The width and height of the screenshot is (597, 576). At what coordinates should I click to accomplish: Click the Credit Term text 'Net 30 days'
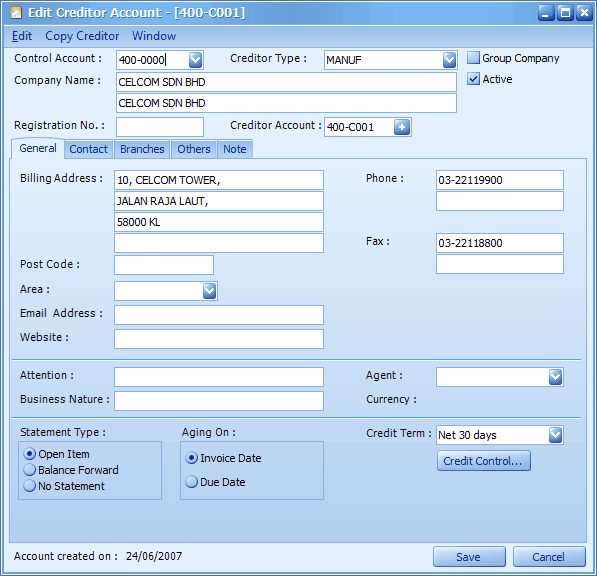tap(467, 435)
